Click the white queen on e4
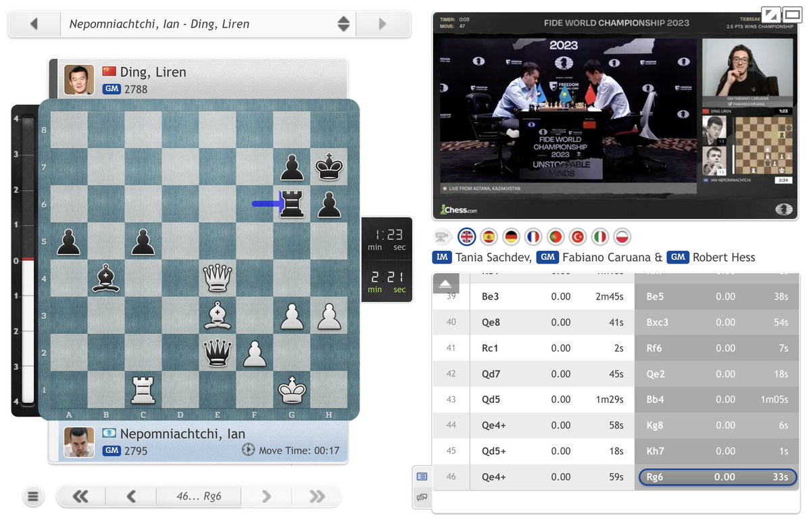Viewport: 811px width, 532px height. point(218,278)
